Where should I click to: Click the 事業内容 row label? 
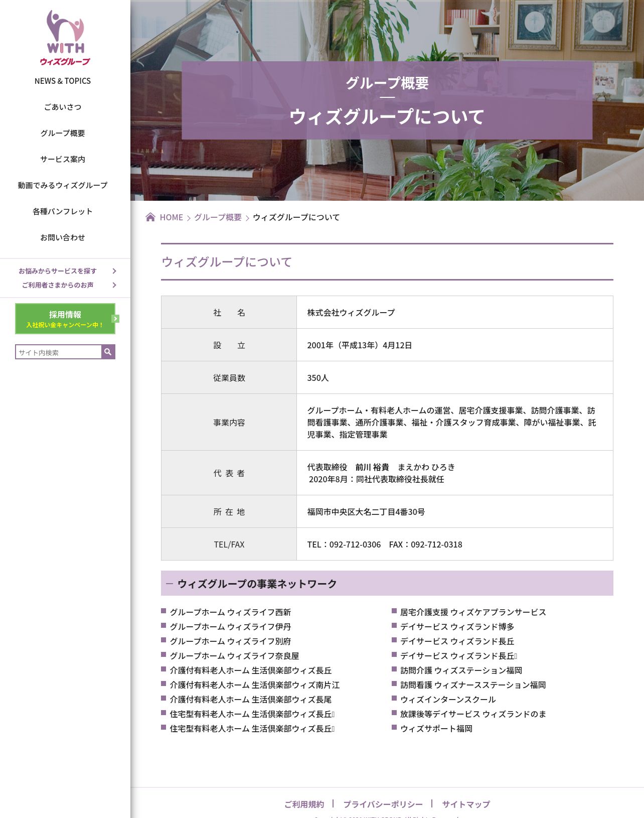click(229, 423)
